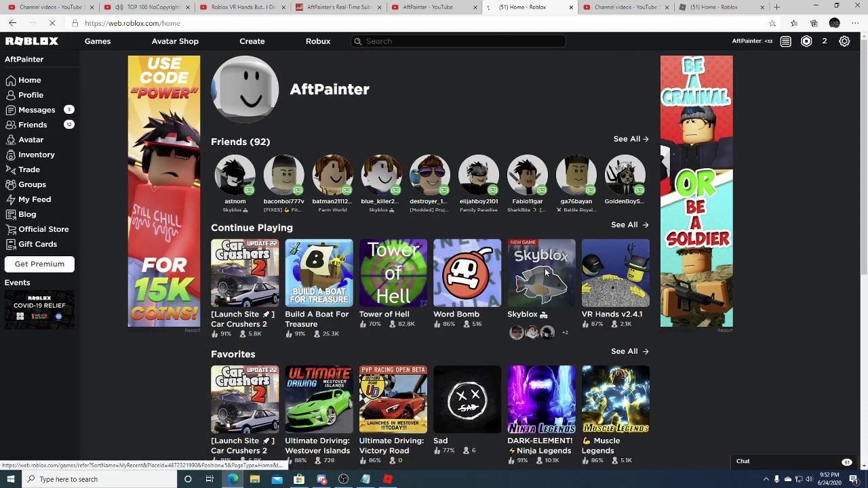Open Word Bomb game thumbnail
This screenshot has width=868, height=488.
click(x=467, y=273)
